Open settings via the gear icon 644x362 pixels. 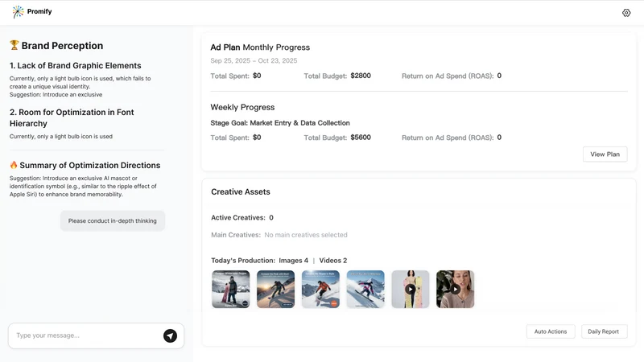(x=626, y=13)
